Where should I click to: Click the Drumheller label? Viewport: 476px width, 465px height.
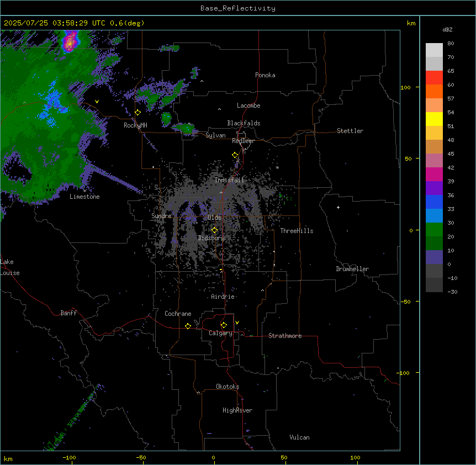(x=352, y=269)
